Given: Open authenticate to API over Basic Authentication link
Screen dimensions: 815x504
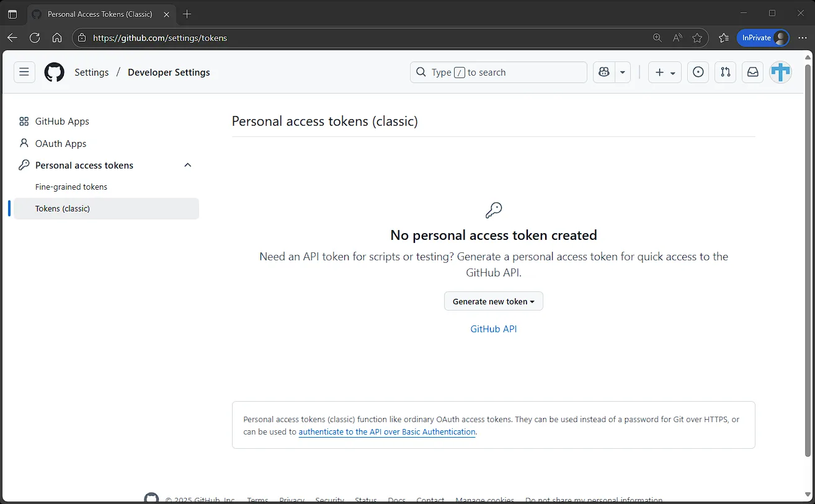Looking at the screenshot, I should pyautogui.click(x=387, y=432).
